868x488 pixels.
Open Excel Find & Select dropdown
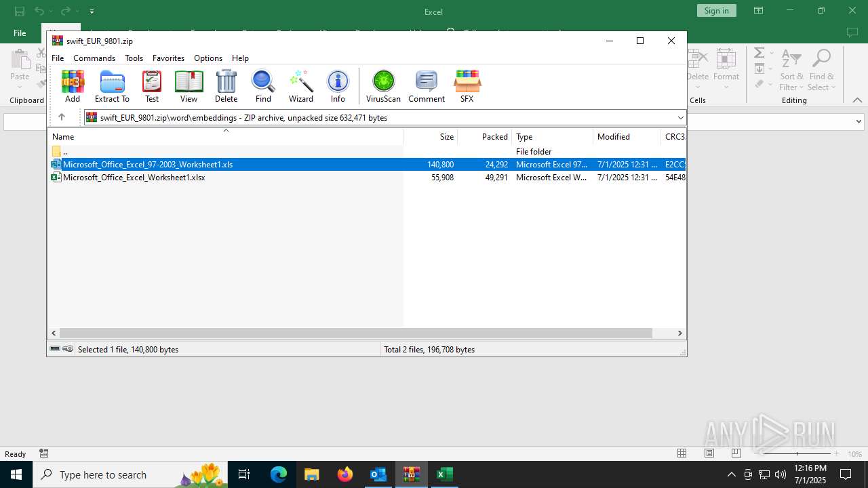pyautogui.click(x=822, y=70)
